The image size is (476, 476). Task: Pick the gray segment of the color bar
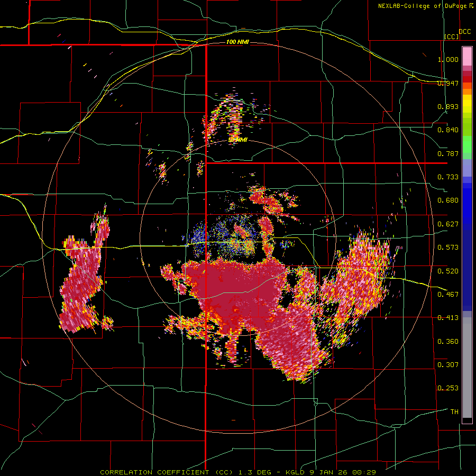(x=467, y=368)
